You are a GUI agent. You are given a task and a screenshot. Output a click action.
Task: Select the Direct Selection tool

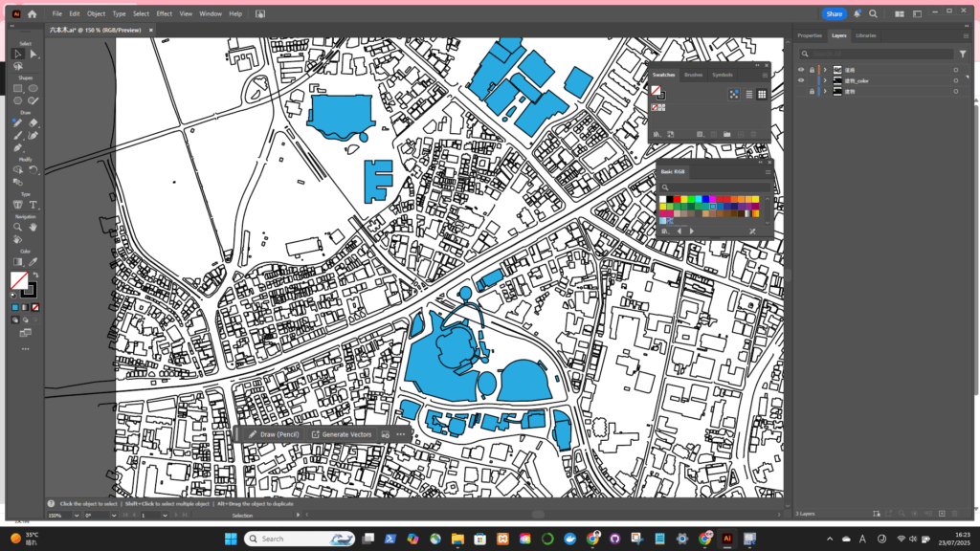pos(33,55)
